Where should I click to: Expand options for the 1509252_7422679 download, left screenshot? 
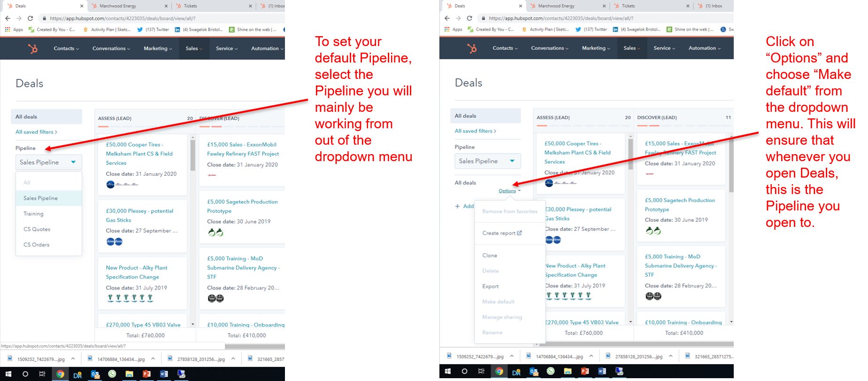[x=73, y=358]
